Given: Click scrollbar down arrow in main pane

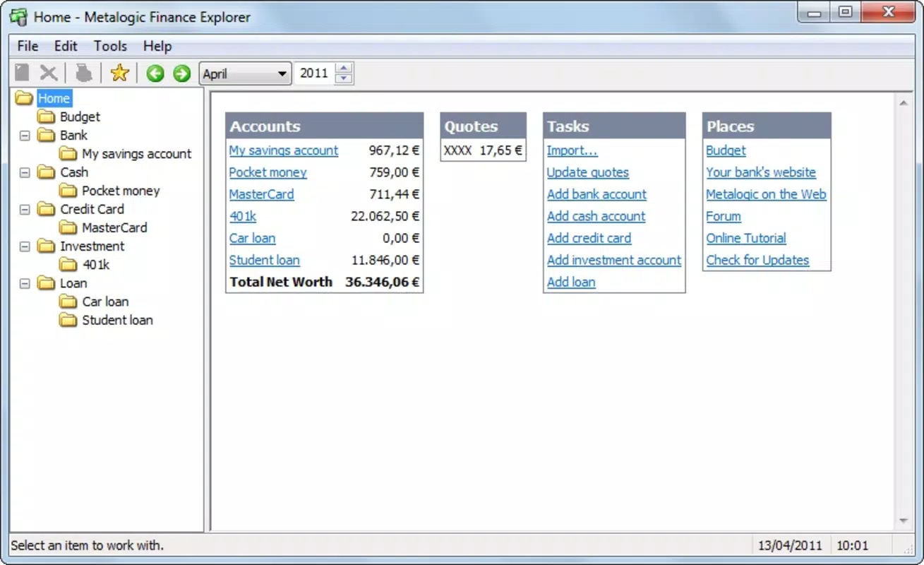Looking at the screenshot, I should point(904,521).
